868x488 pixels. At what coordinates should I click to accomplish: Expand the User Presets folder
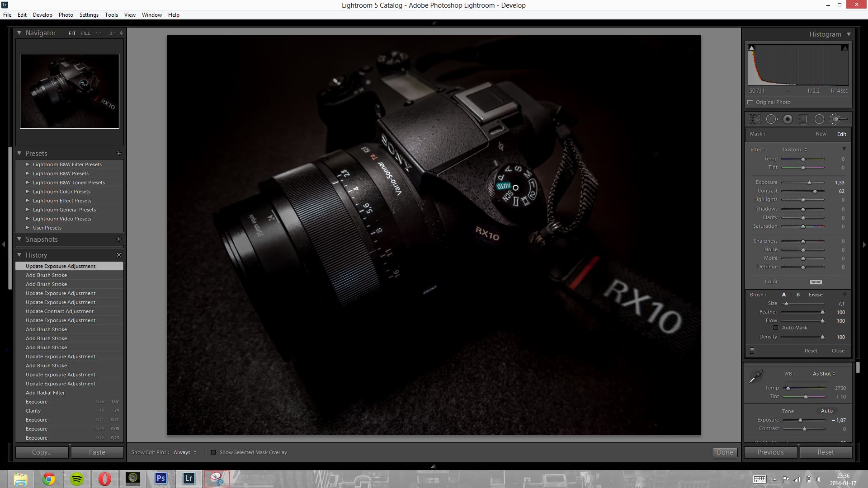28,228
